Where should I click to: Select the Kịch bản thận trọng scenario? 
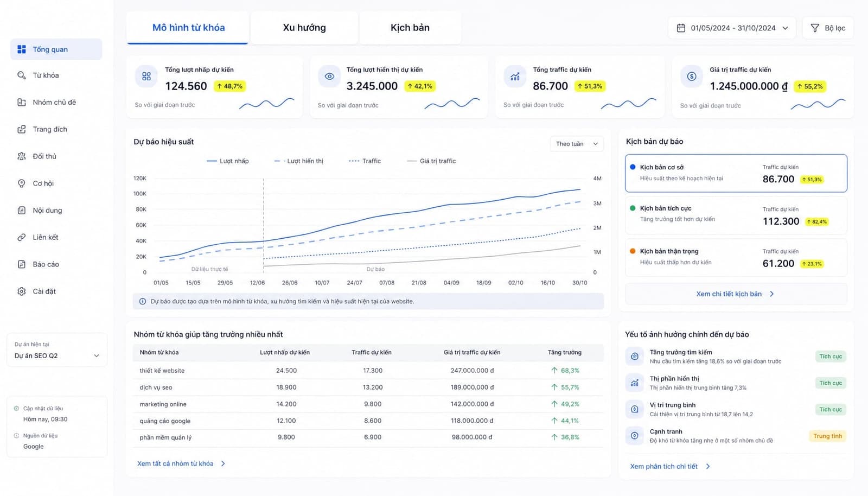coord(736,258)
